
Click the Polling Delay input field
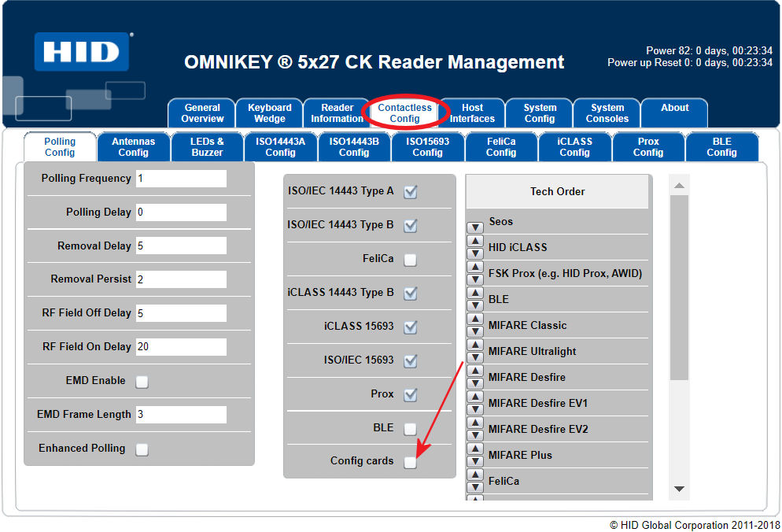click(181, 212)
